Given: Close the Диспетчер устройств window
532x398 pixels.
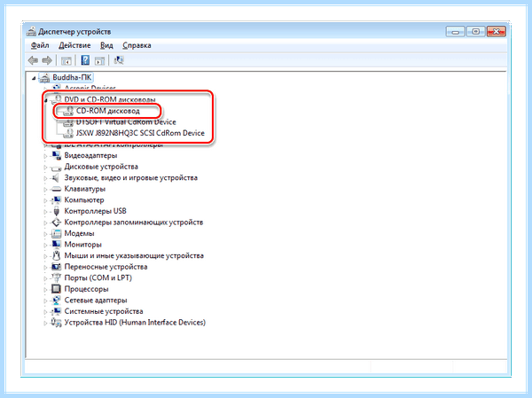Looking at the screenshot, I should 496,32.
